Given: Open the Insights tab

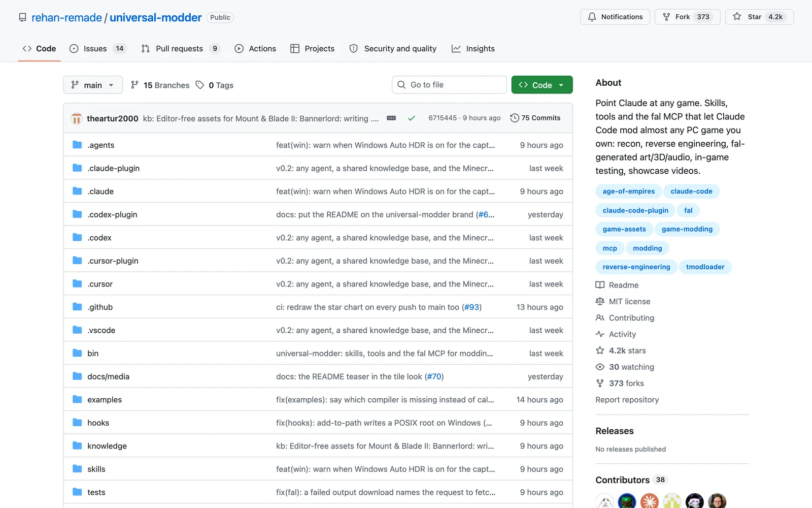Looking at the screenshot, I should click(x=473, y=49).
